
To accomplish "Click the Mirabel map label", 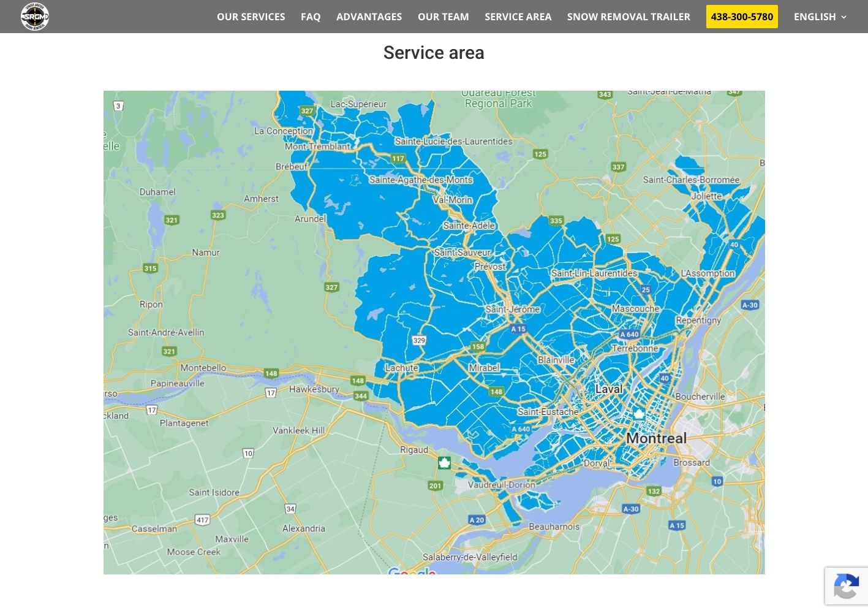I will (484, 368).
